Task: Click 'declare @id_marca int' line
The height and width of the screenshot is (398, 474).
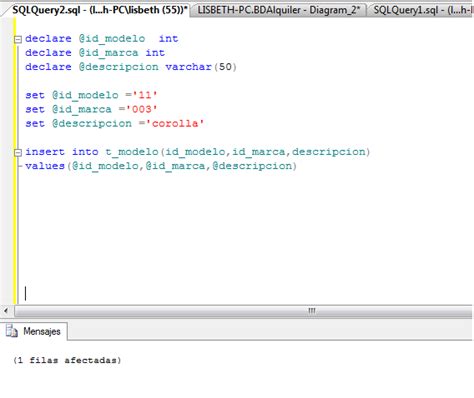Action: [95, 53]
